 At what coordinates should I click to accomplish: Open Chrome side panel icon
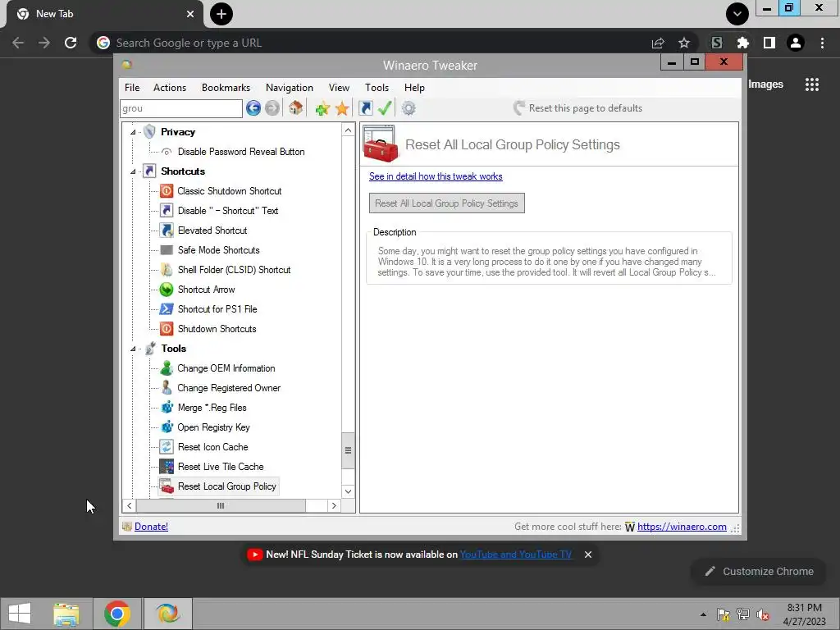click(769, 43)
